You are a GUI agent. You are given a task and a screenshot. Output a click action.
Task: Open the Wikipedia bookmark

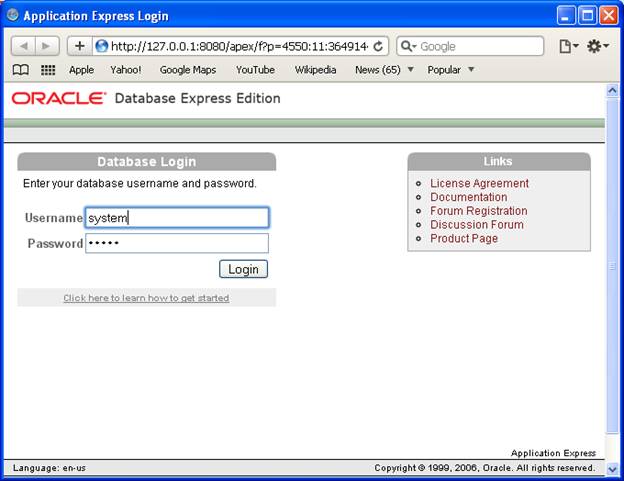315,70
